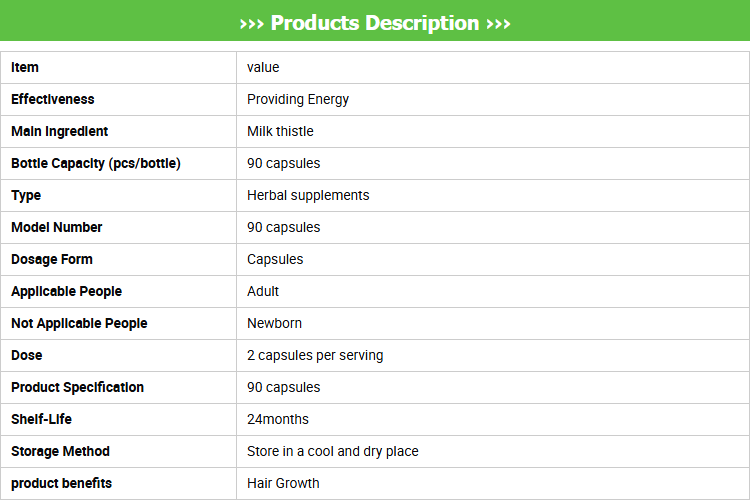
Task: Click the Product Specification label
Action: tap(77, 387)
